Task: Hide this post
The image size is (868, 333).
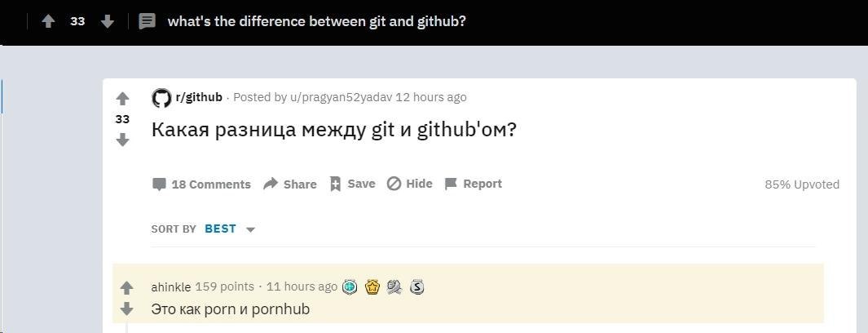Action: (410, 184)
